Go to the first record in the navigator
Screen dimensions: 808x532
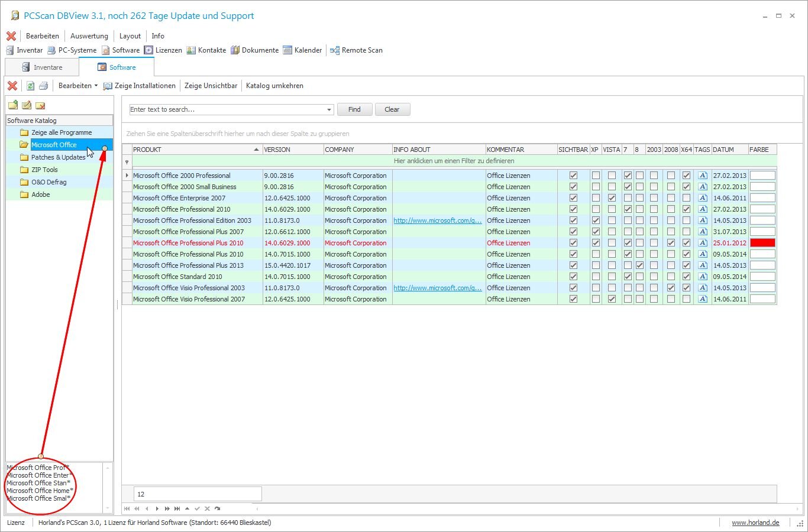[x=127, y=508]
